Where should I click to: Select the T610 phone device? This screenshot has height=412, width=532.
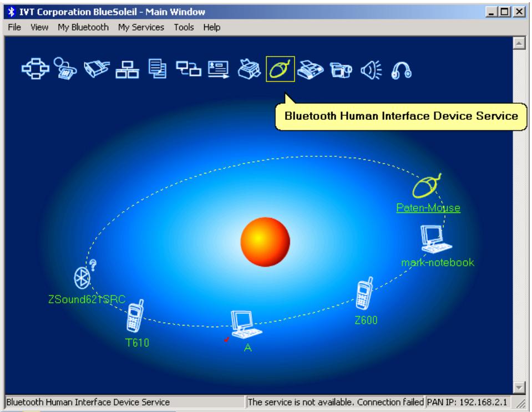click(135, 316)
